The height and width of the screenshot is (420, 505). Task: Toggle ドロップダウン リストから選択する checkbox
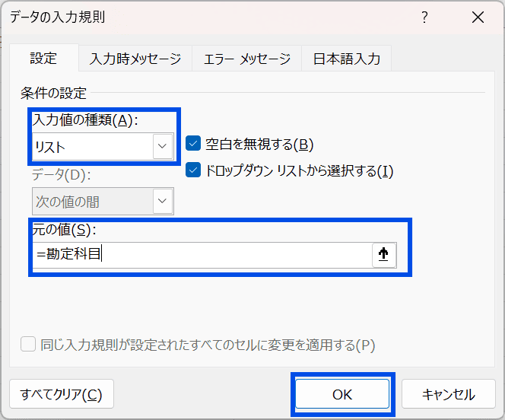(193, 170)
